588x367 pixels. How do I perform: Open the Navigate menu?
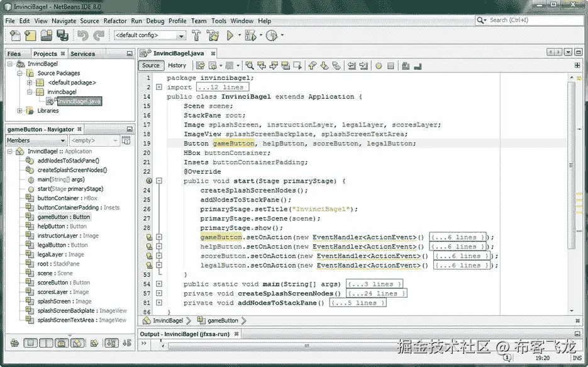coord(64,21)
